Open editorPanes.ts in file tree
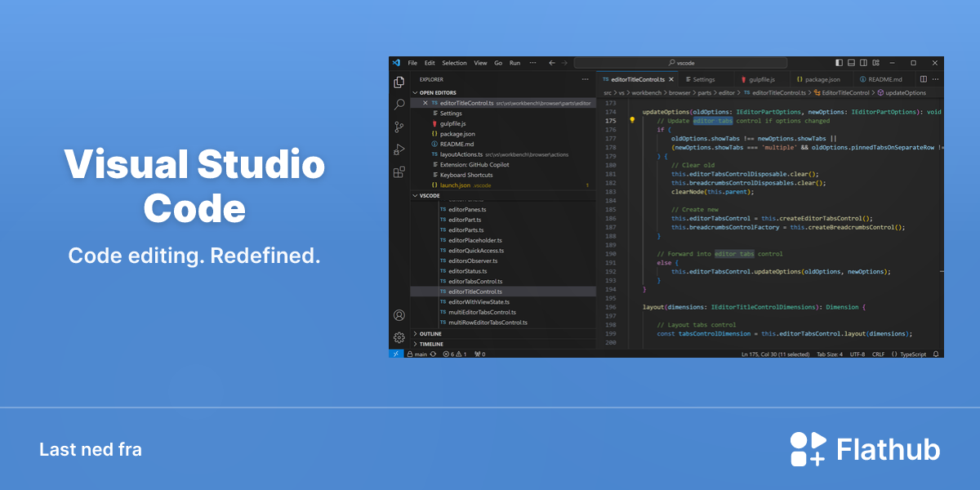 point(503,210)
